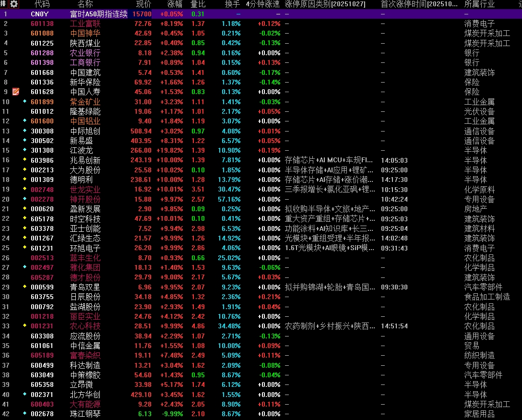Click the cyan diamond marker beside 601600 中国铝业
Image resolution: width=522 pixels, height=420 pixels.
click(x=24, y=120)
